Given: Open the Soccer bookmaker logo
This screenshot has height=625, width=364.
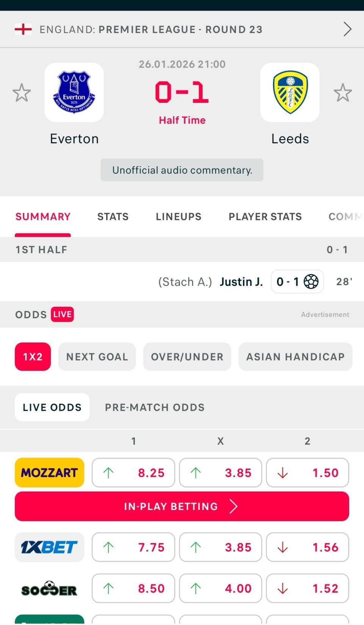Looking at the screenshot, I should tap(49, 588).
